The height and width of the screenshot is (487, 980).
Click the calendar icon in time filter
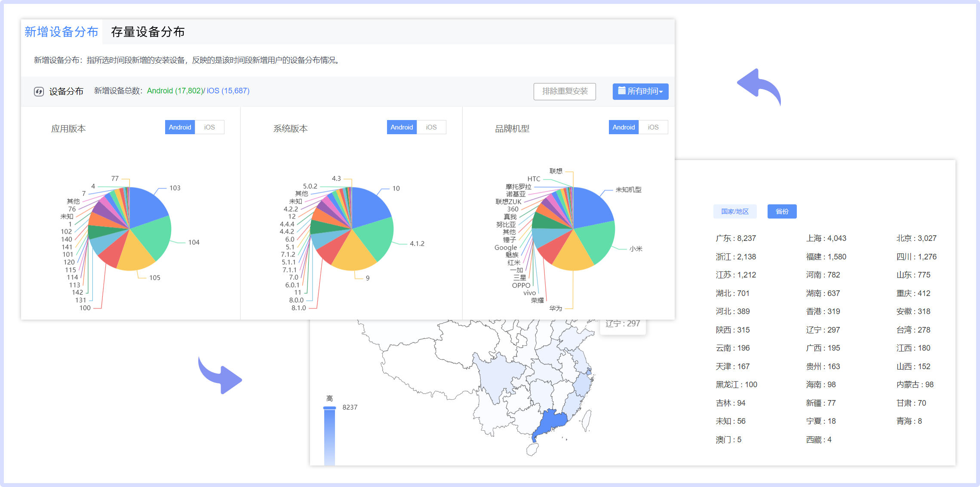pos(621,91)
